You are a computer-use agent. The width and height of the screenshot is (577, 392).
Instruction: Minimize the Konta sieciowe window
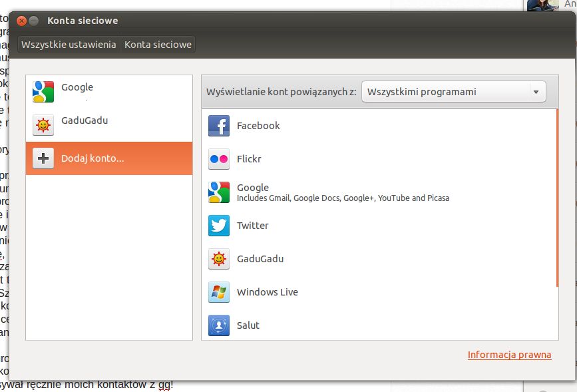33,21
